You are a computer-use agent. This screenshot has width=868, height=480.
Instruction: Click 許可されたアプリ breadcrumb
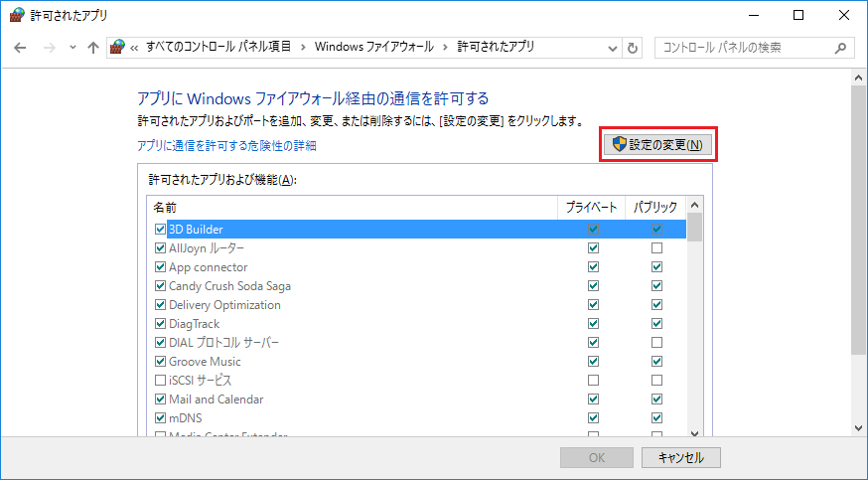[496, 47]
